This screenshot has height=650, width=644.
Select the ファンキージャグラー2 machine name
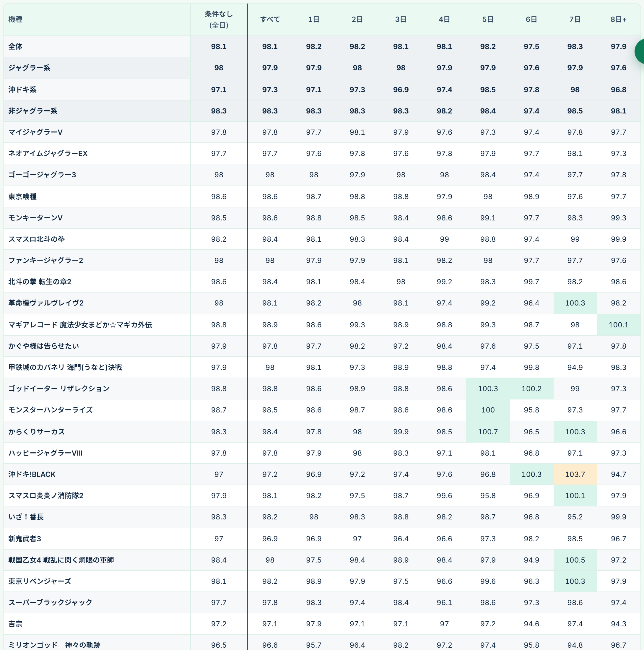click(45, 260)
